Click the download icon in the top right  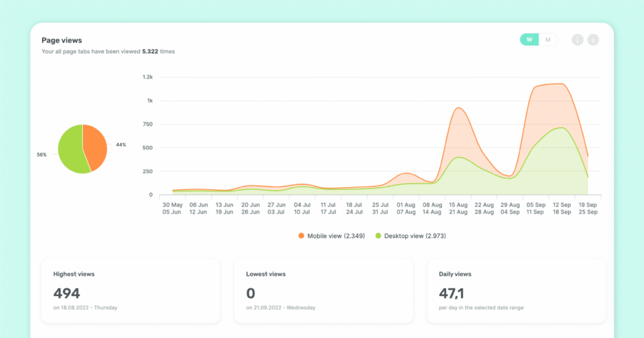[593, 40]
